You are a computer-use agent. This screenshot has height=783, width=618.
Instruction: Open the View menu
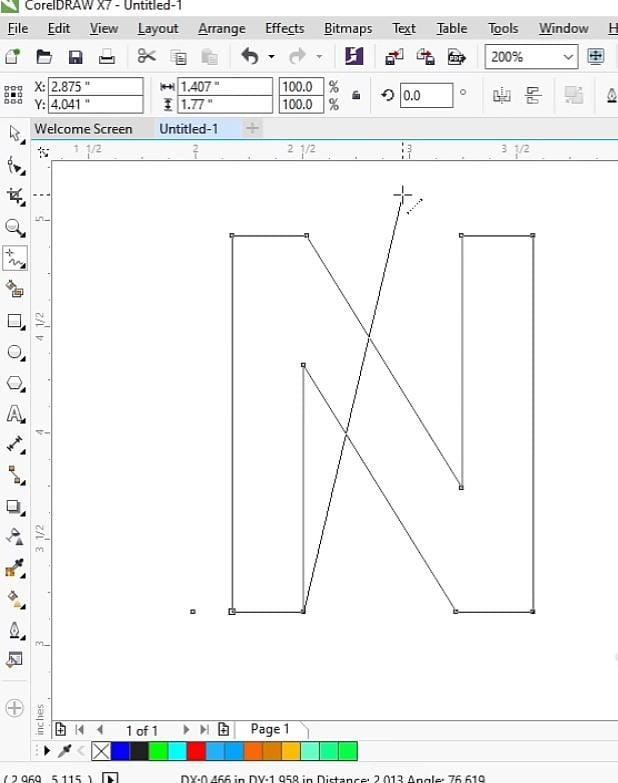tap(104, 28)
